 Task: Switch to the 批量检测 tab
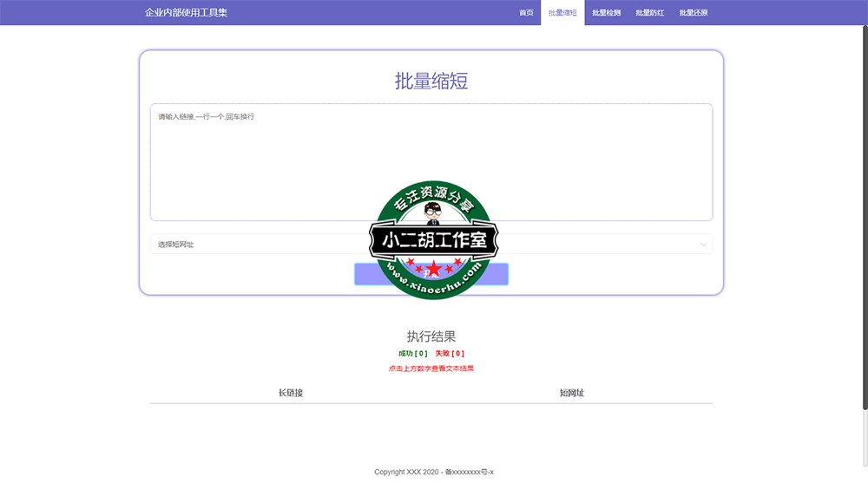[606, 13]
